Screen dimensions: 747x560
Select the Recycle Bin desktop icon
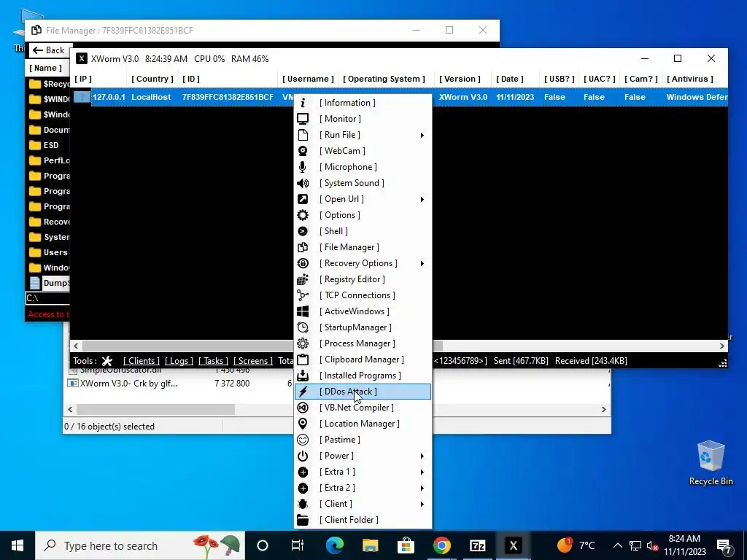(x=711, y=463)
